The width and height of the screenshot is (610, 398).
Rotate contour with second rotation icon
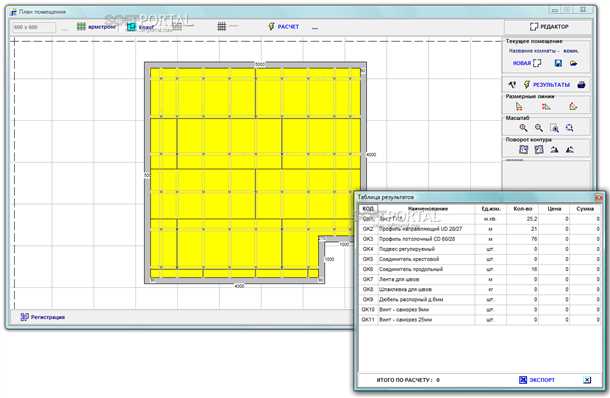[539, 149]
